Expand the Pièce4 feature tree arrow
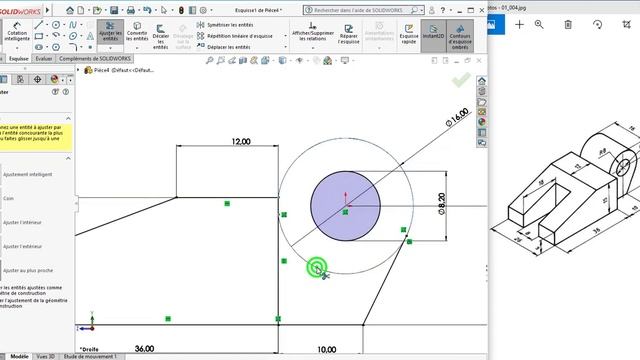The height and width of the screenshot is (360, 640). 78,70
